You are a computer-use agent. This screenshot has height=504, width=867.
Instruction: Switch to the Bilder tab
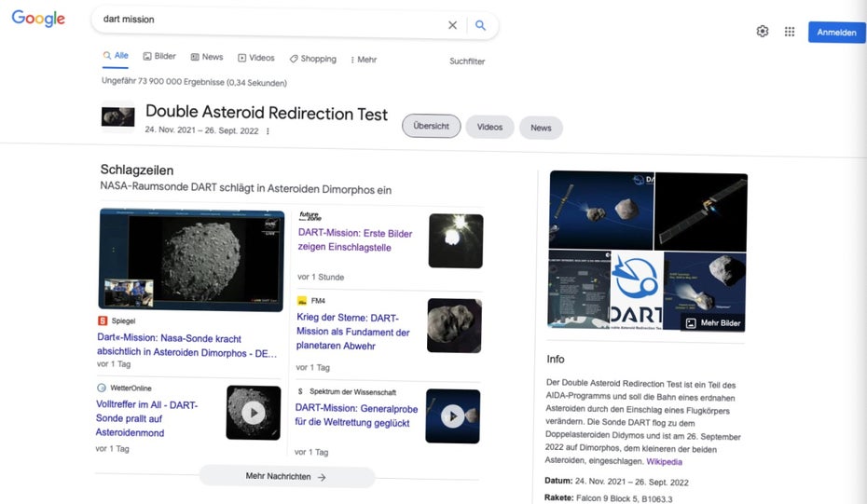[159, 57]
